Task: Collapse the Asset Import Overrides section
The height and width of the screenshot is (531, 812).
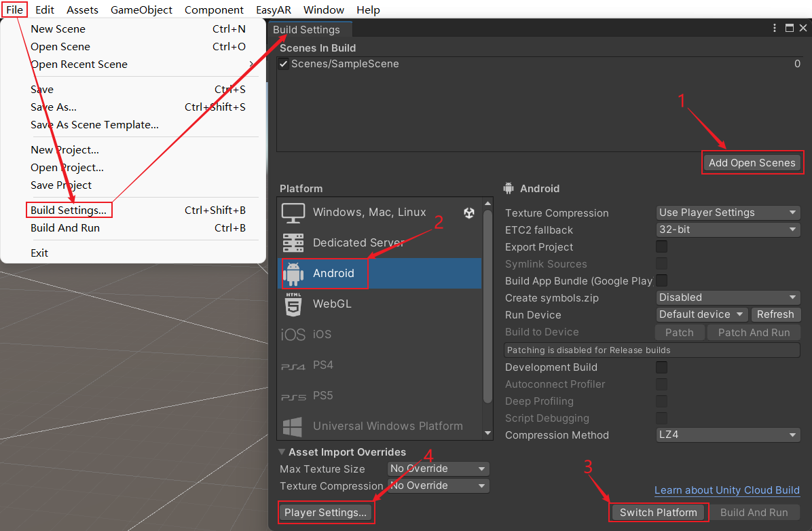Action: tap(282, 452)
